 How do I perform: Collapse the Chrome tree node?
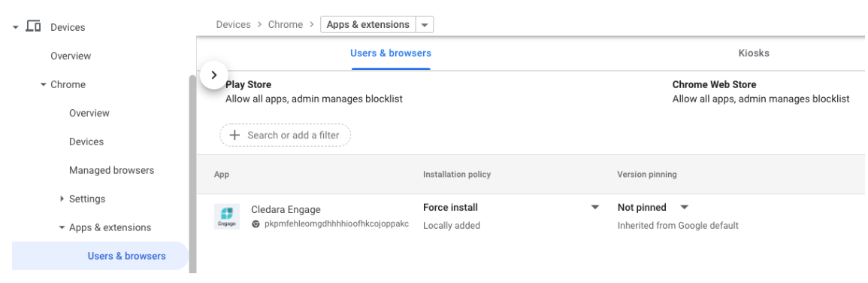tap(43, 84)
